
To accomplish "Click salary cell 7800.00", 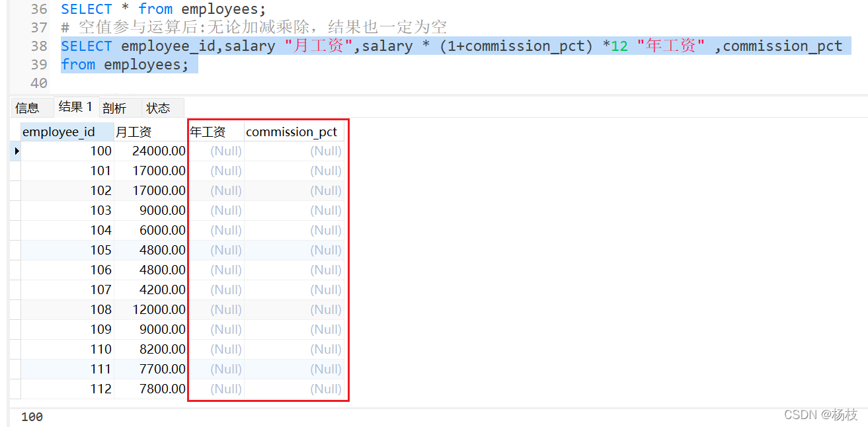I will [x=151, y=389].
